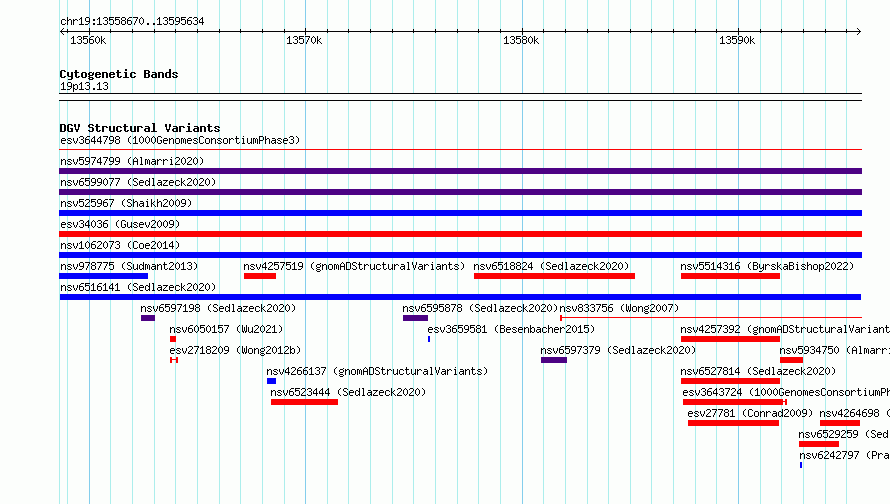Click the nsv6050157 (Wu2021) label
This screenshot has height=504, width=890.
click(226, 329)
